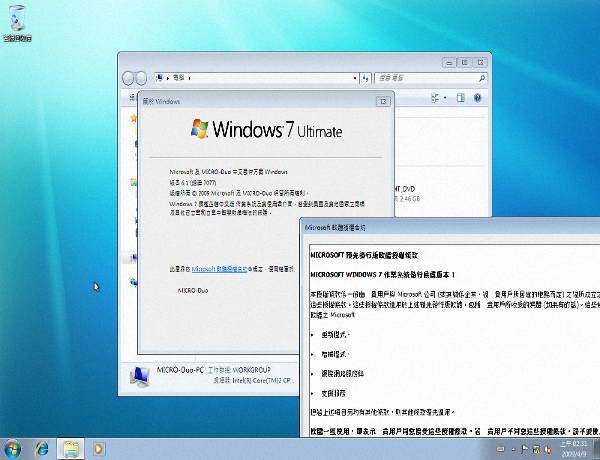600x460 pixels.
Task: Launch Windows Media Player from the taskbar
Action: coord(99,447)
